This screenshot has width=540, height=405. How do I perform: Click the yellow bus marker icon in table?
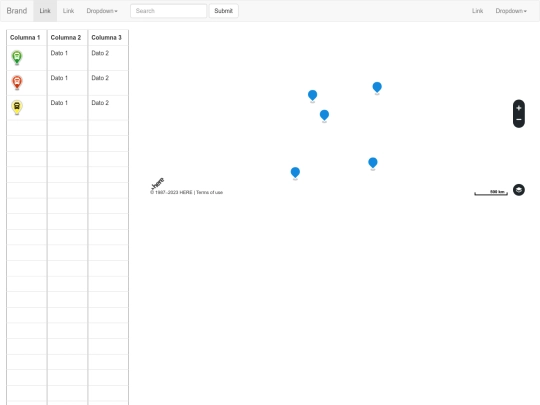pos(17,107)
